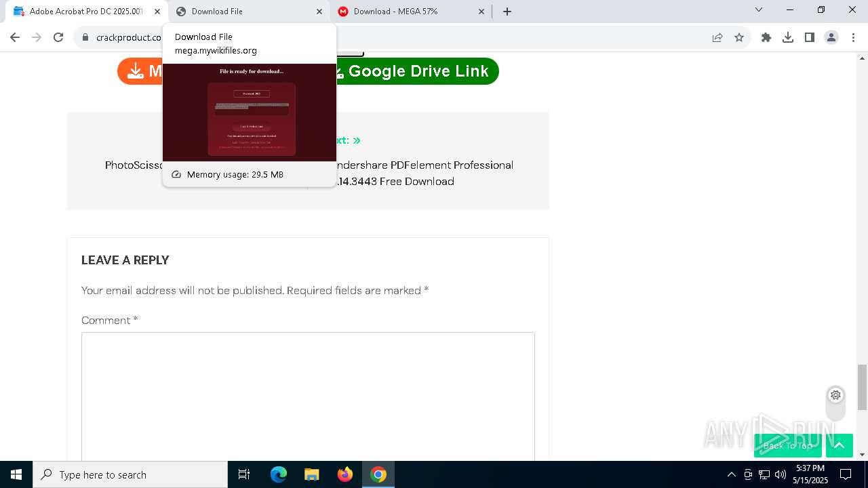Switch to the Download File tab
The image size is (868, 488).
pos(249,11)
